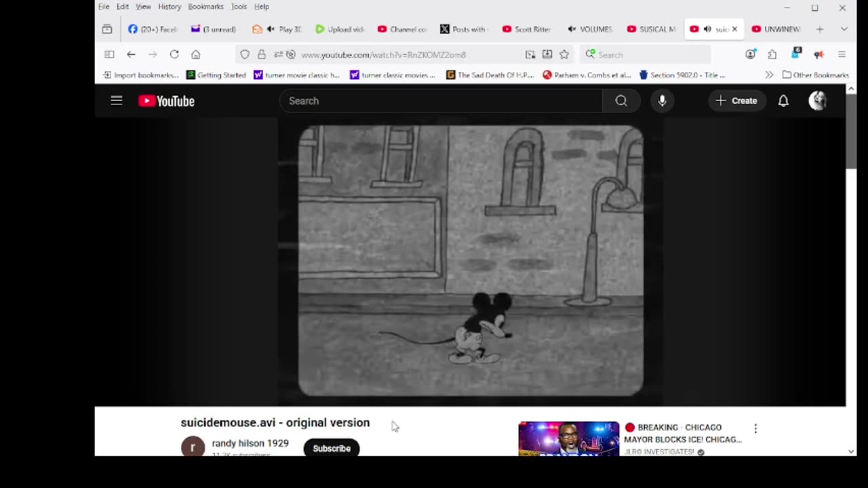Subscribe to randy hilson 1929

coord(332,448)
